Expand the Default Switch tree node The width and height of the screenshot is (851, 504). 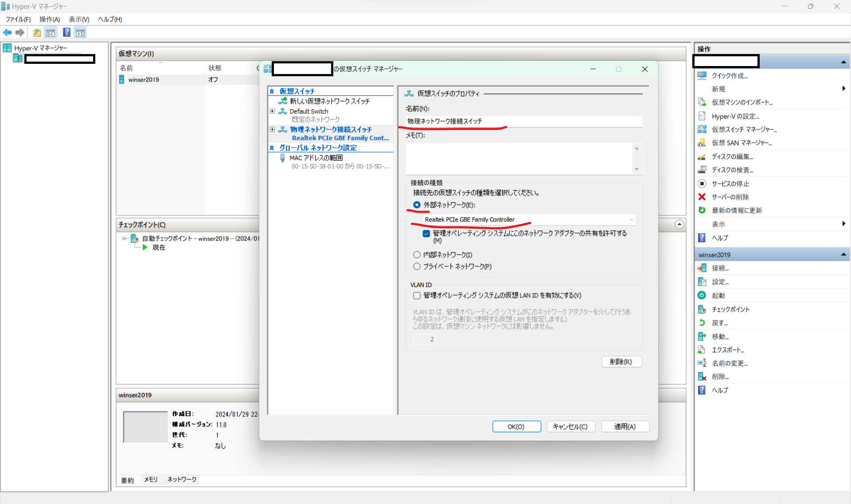pos(272,111)
